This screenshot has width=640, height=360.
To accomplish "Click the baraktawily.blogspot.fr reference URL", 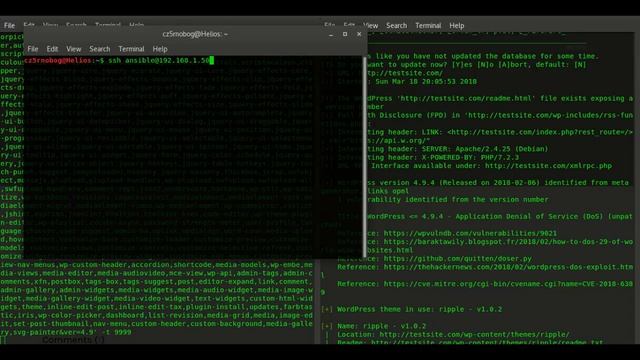I will (x=508, y=242).
